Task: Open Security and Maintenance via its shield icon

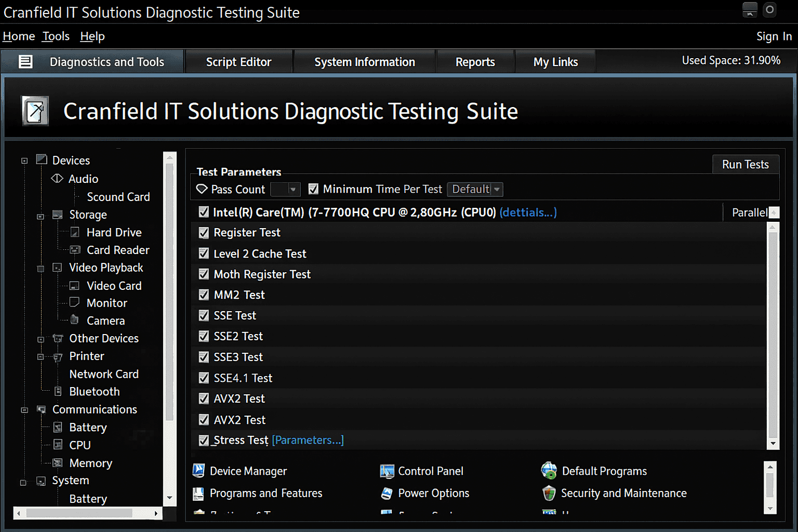Action: click(549, 493)
